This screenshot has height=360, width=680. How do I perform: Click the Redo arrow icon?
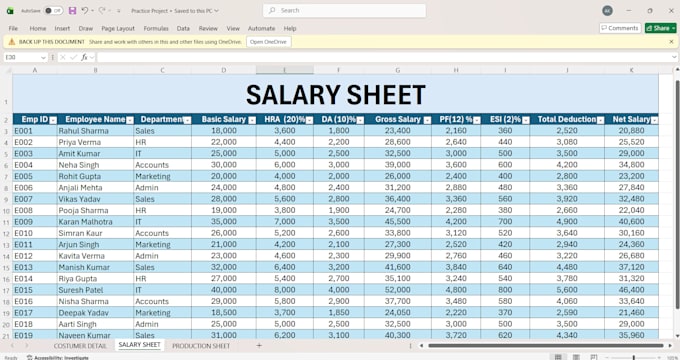pos(102,10)
